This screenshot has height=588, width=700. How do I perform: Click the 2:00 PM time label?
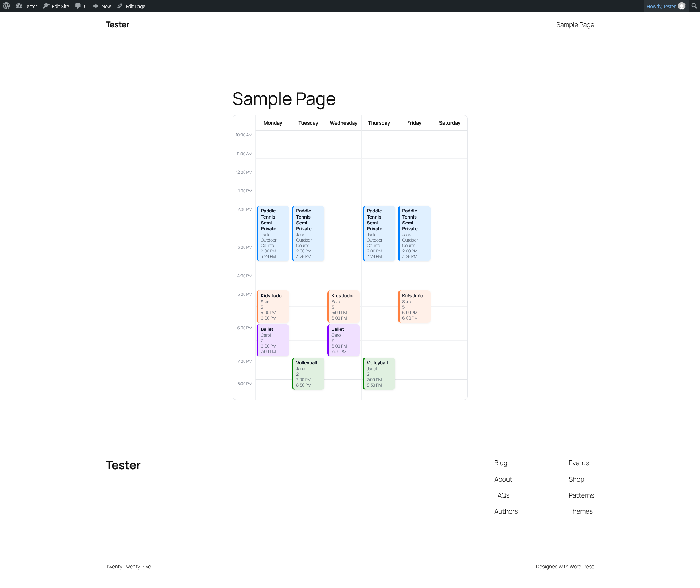pyautogui.click(x=245, y=209)
